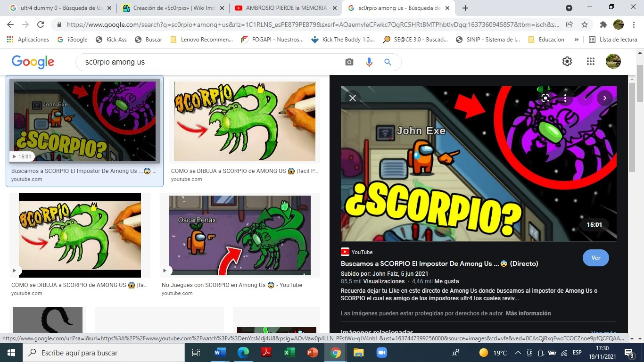This screenshot has height=362, width=644.
Task: Go back to the previous page
Action: point(10,25)
